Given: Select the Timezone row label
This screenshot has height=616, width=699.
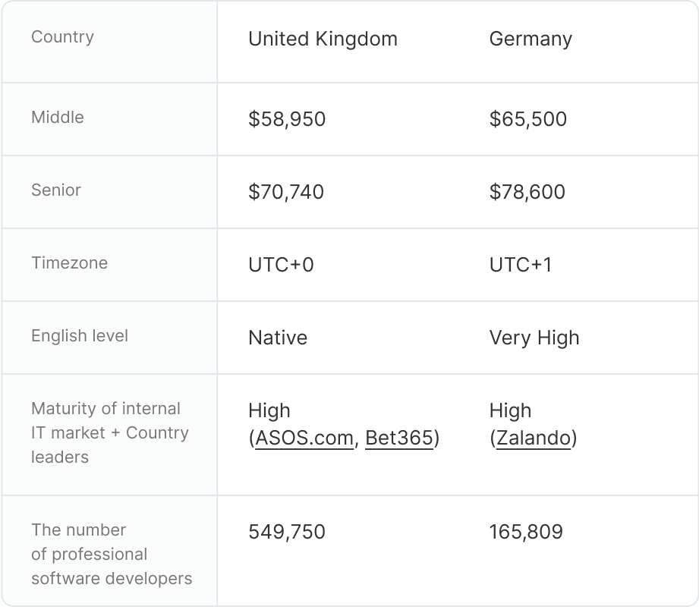Looking at the screenshot, I should click(69, 263).
